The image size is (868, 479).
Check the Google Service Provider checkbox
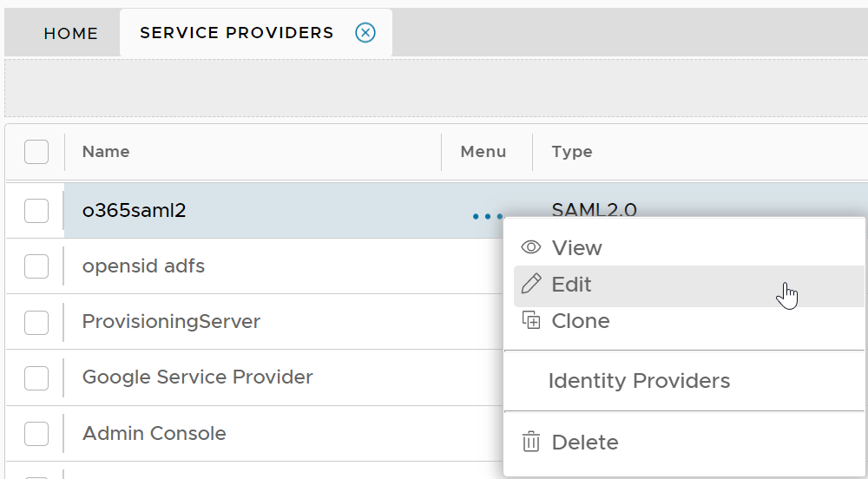(x=36, y=377)
